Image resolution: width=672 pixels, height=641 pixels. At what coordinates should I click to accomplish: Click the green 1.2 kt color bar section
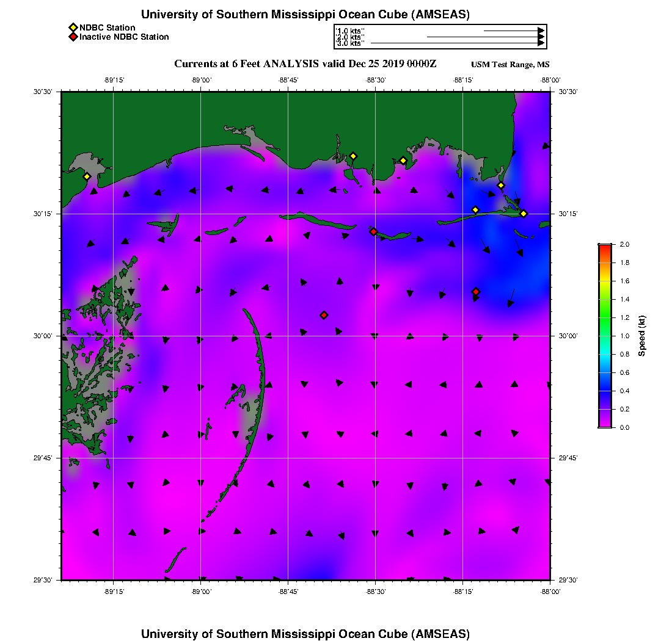click(x=605, y=317)
